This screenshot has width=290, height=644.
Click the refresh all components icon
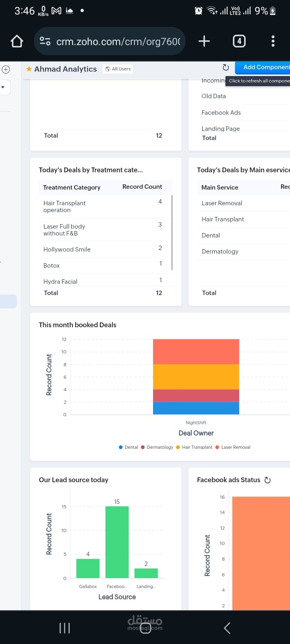[x=226, y=68]
